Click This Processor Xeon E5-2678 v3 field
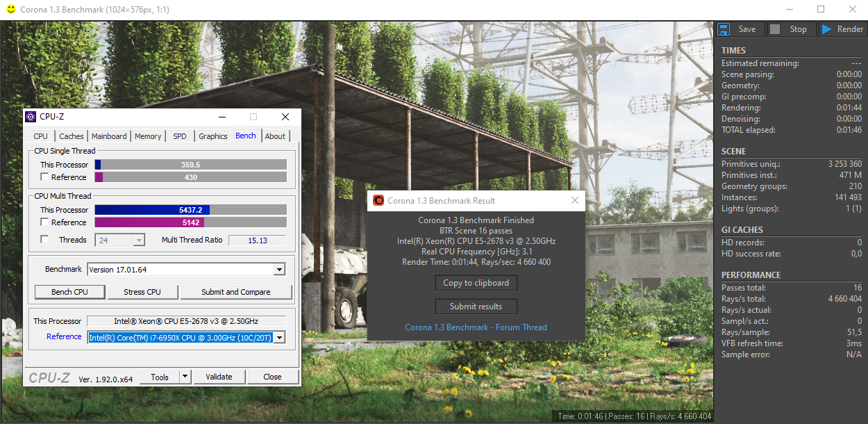The image size is (868, 424). click(186, 321)
